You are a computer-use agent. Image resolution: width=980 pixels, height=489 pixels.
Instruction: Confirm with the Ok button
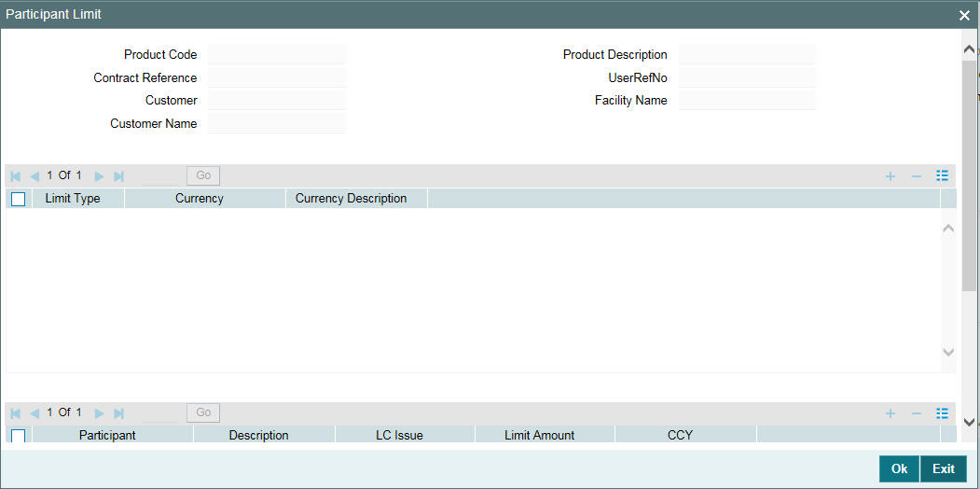tap(900, 469)
